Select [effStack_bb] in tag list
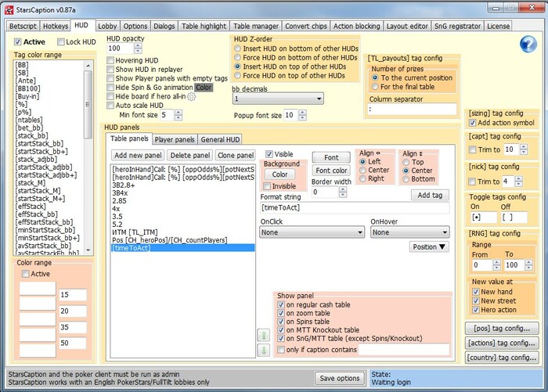Screen dimensions: 548x392 (37, 214)
